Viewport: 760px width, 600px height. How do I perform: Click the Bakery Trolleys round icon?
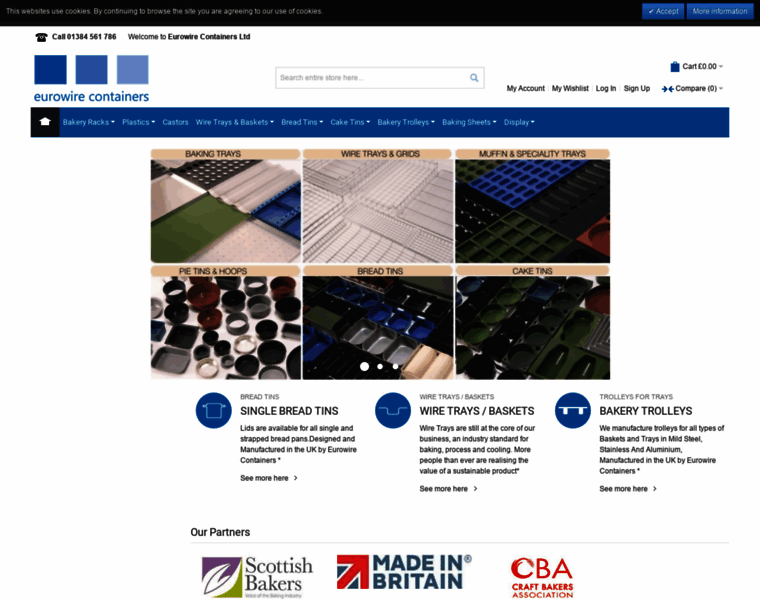[x=573, y=411]
